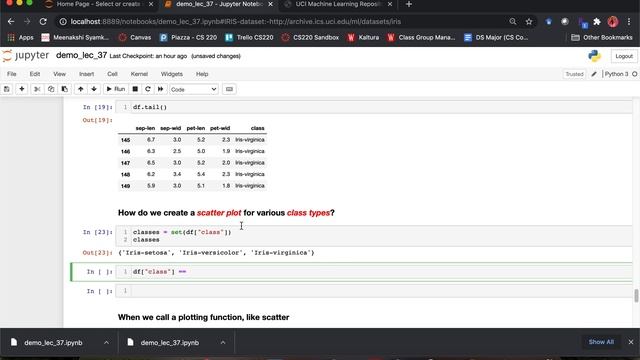Save notebook with the floppy disk icon
640x360 pixels.
[7, 89]
